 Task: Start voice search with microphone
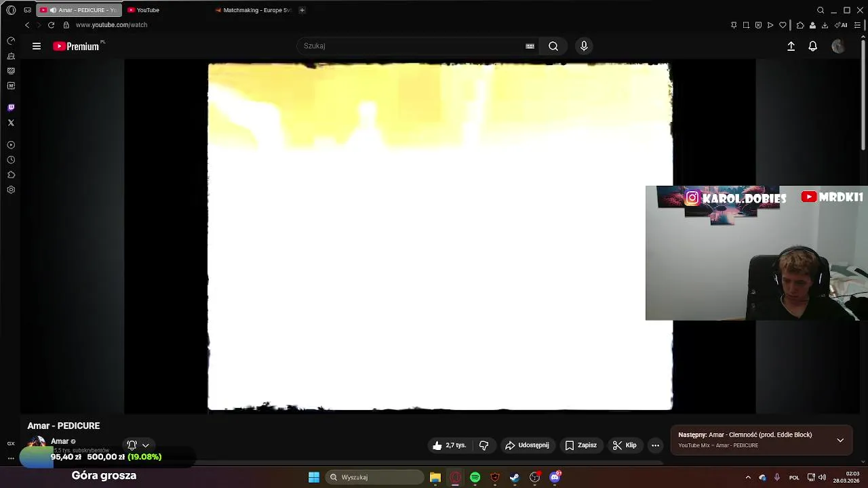[x=584, y=46]
